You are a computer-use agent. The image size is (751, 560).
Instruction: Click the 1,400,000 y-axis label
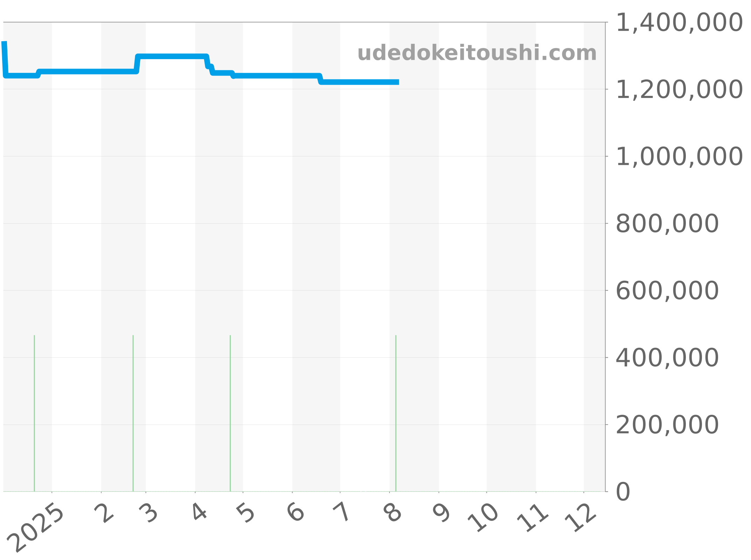pos(679,23)
